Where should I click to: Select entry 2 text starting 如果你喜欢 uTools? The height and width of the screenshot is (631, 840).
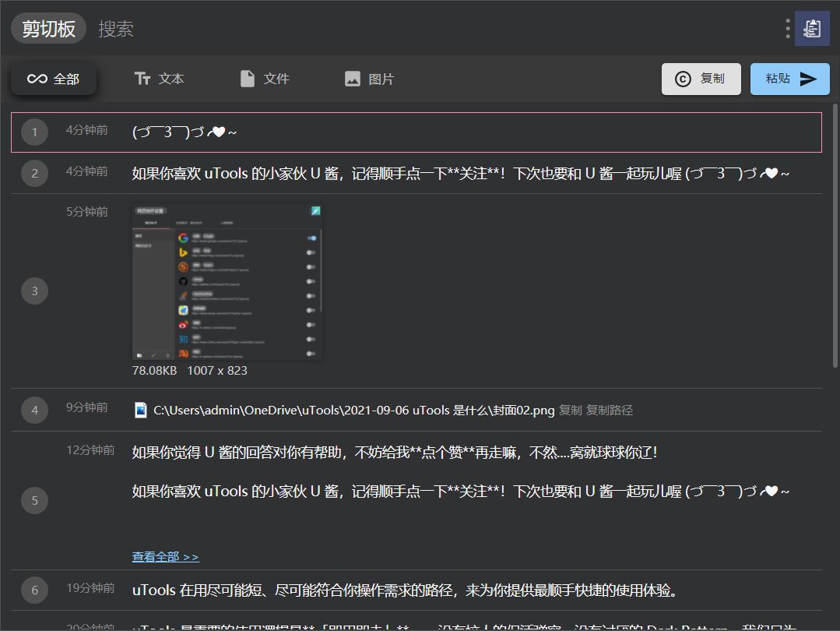pos(461,174)
